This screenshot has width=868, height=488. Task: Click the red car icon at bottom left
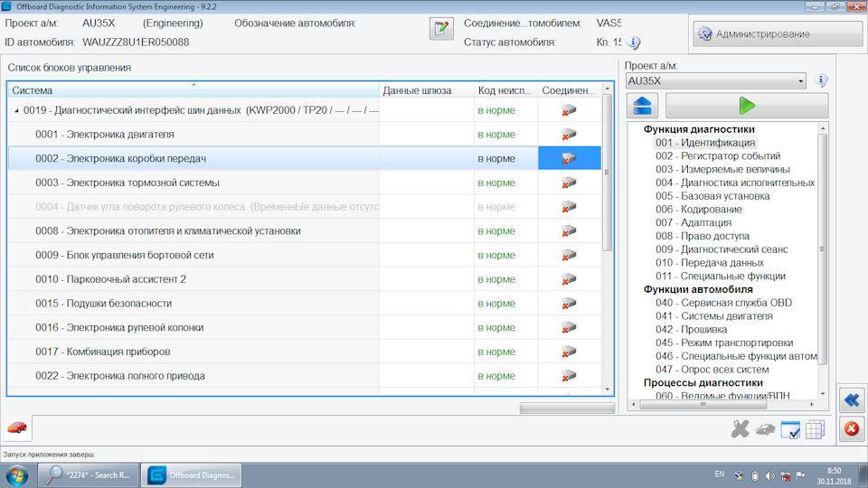pyautogui.click(x=17, y=427)
